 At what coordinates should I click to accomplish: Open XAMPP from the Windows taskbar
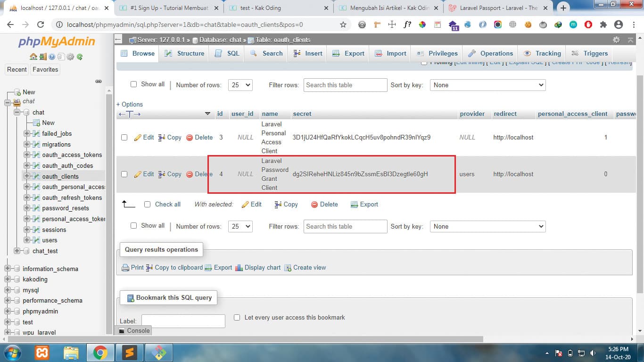coord(42,353)
